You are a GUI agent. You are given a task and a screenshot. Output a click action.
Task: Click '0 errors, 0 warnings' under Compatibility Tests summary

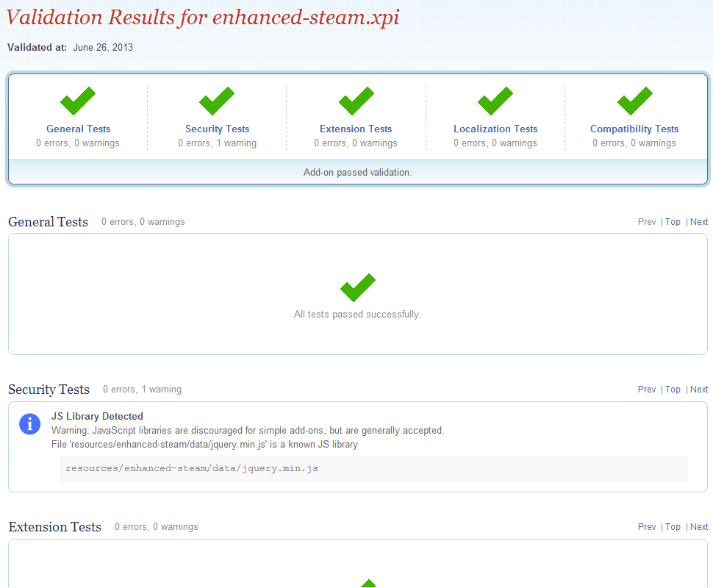(x=634, y=143)
